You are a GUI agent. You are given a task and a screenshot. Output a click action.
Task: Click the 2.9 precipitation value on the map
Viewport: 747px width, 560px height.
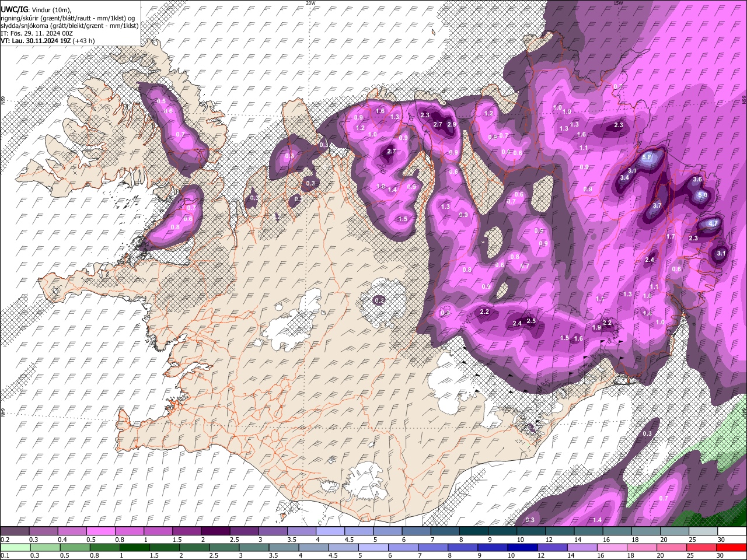coord(451,125)
